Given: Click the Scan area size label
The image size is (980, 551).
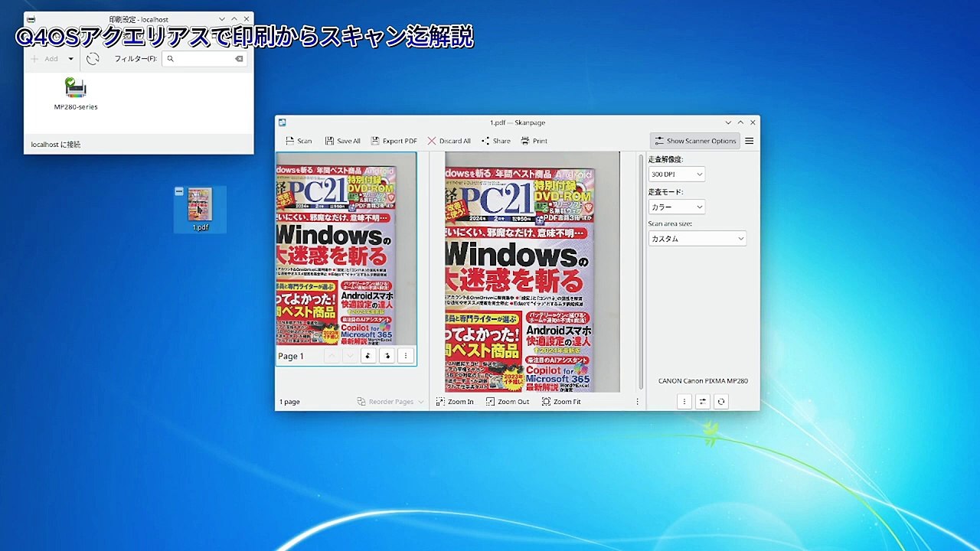Looking at the screenshot, I should pos(670,224).
